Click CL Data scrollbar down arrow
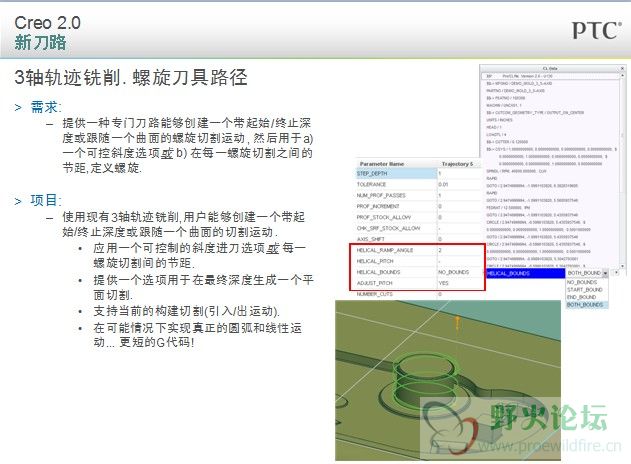 pos(623,266)
